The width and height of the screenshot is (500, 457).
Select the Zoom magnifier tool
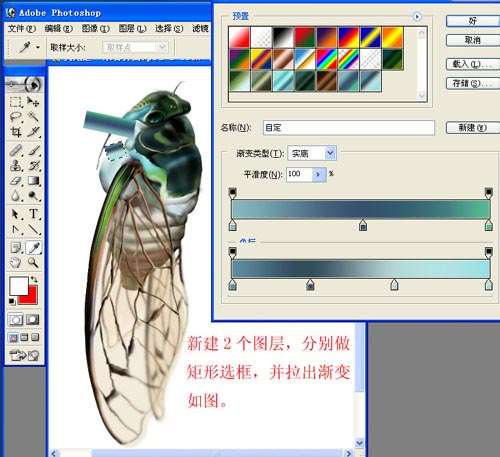(x=33, y=263)
